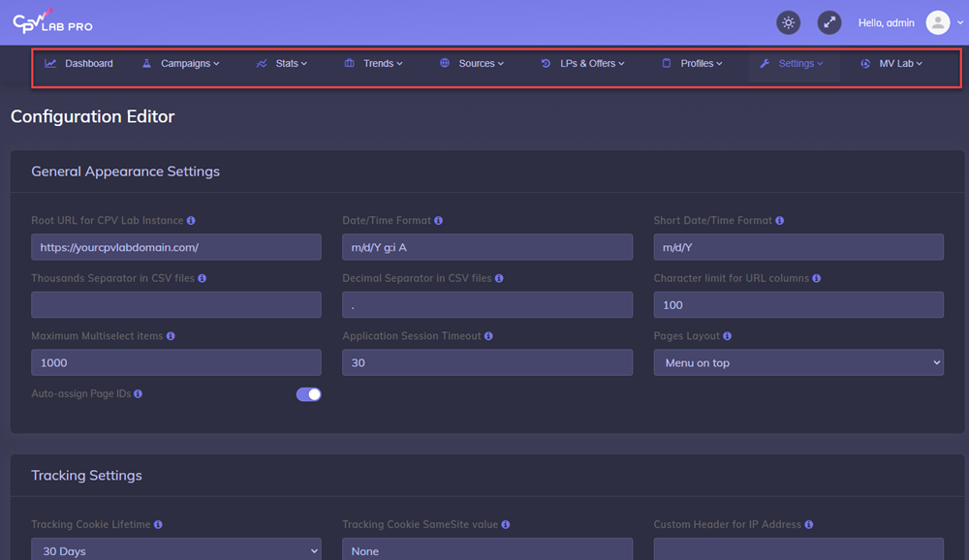Image resolution: width=969 pixels, height=560 pixels.
Task: Click info icon beside Character limit for URL columns
Action: (815, 278)
